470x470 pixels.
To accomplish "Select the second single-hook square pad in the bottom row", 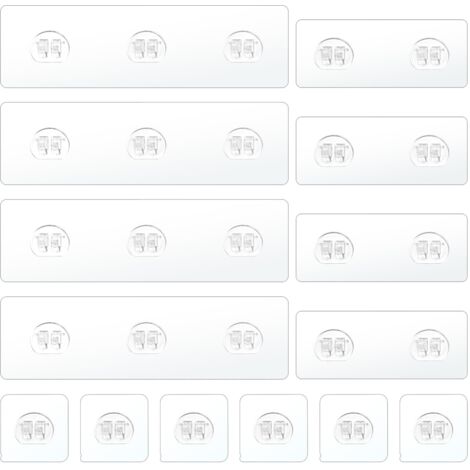I will click(x=114, y=428).
